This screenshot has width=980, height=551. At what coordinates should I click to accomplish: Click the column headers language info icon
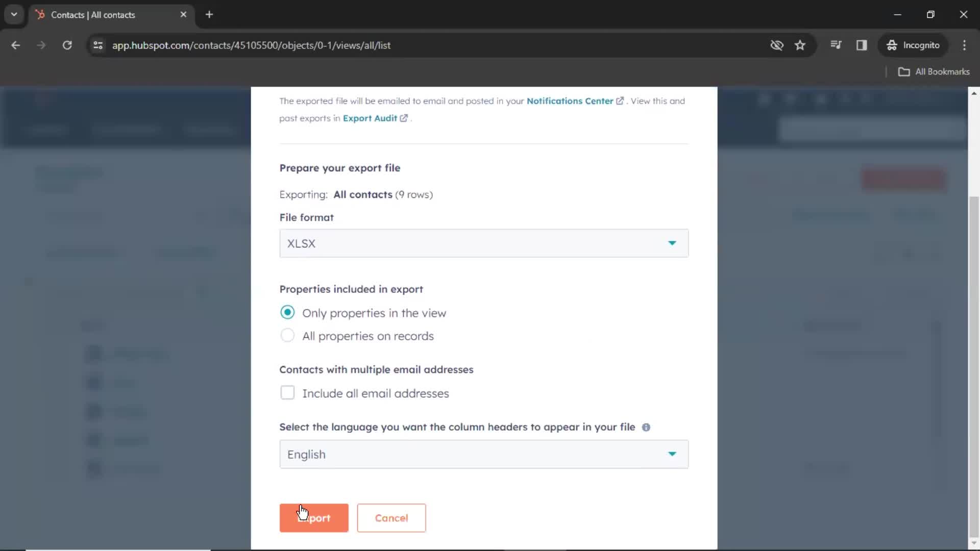point(646,427)
